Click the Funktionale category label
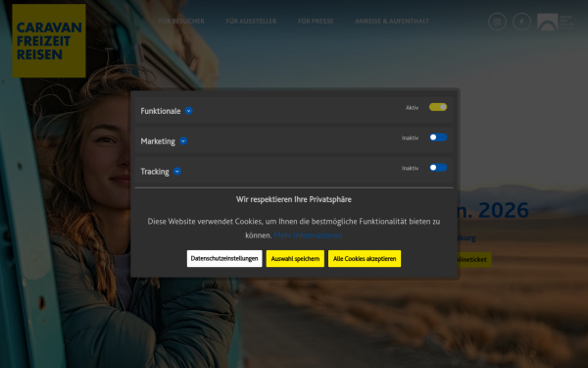 tap(161, 111)
